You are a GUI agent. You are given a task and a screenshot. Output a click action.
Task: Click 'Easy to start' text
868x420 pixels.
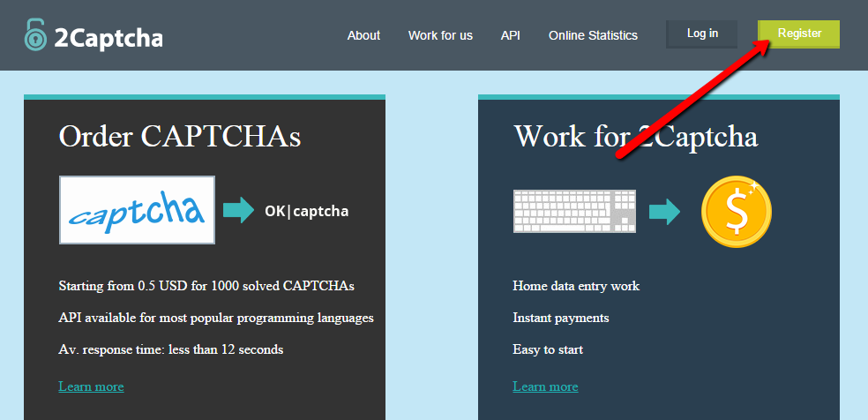tap(548, 349)
